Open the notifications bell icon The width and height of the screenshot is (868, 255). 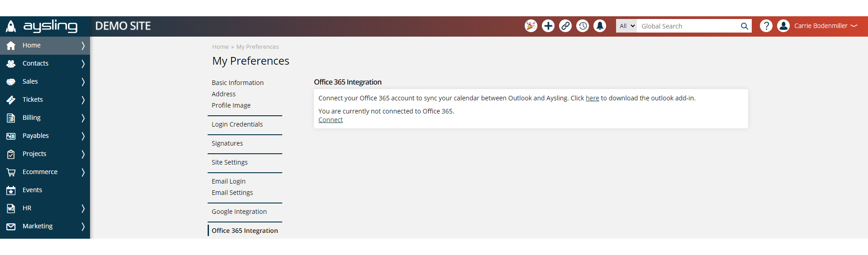(600, 26)
